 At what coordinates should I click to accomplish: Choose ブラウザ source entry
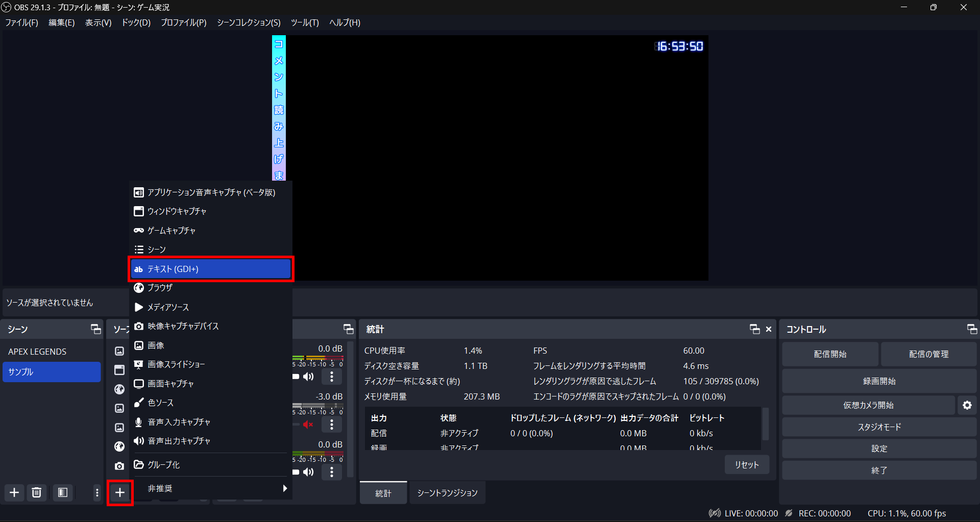210,288
